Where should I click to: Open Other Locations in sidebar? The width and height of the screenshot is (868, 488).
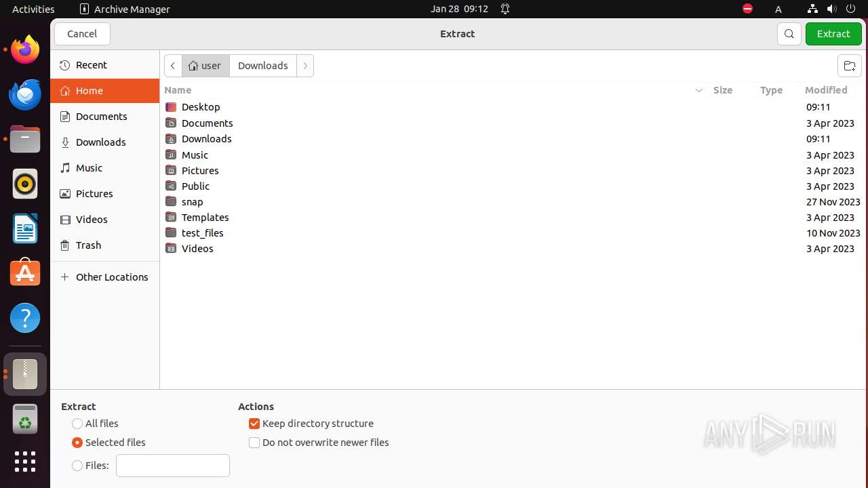(x=104, y=277)
